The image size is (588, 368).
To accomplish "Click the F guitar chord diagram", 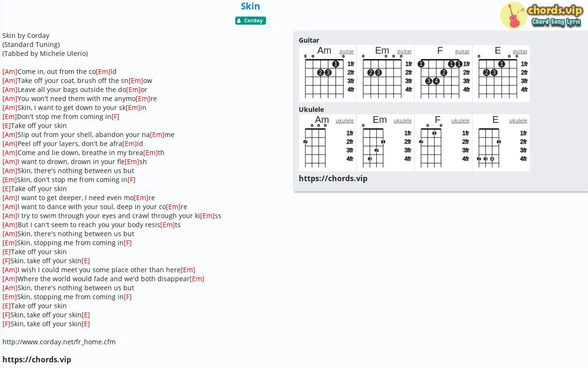I will (x=443, y=74).
